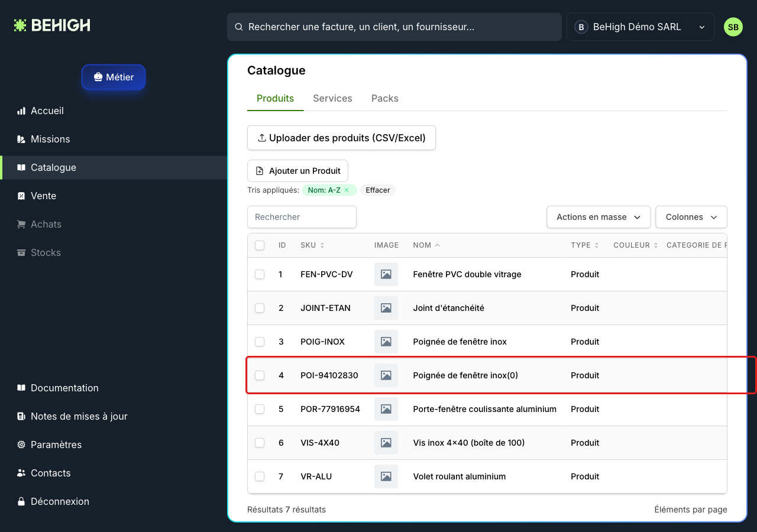Click the image placeholder for Porte-fenêtre coulissante aluminium

(x=386, y=409)
